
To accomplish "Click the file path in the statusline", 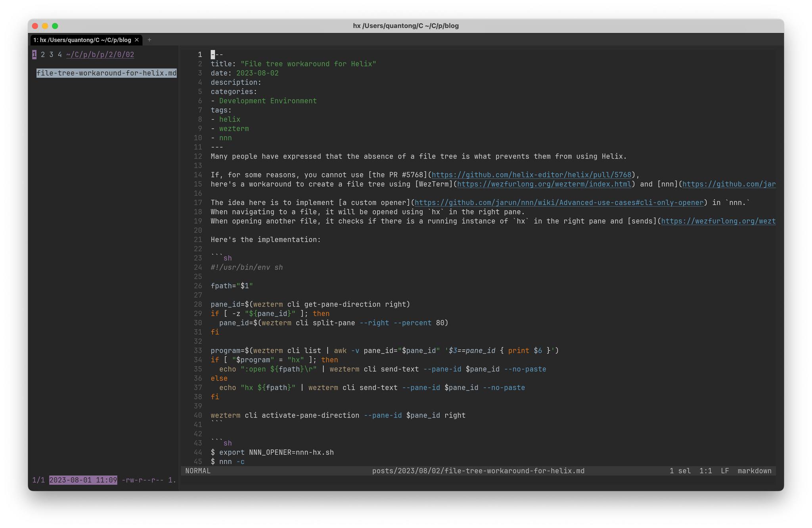I will tap(478, 471).
